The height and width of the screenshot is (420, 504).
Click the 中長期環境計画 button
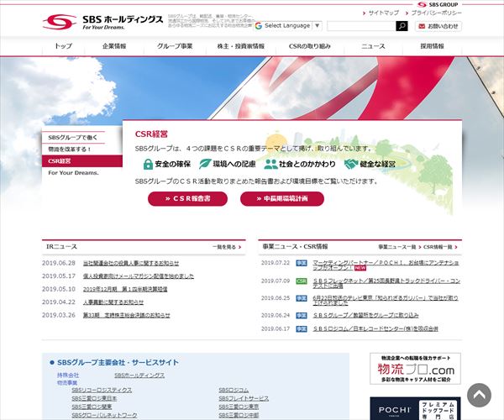(x=282, y=198)
